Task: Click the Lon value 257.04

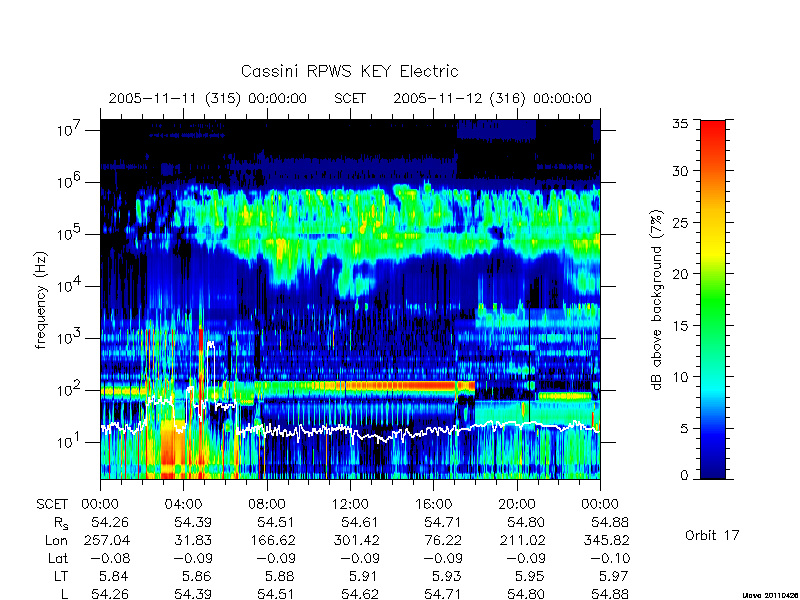Action: click(x=106, y=540)
